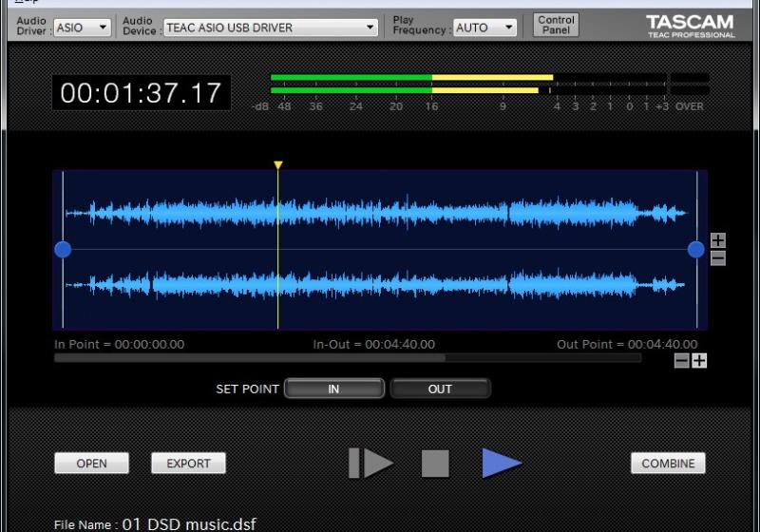This screenshot has height=532, width=760.
Task: Click the OPEN file button
Action: (92, 464)
